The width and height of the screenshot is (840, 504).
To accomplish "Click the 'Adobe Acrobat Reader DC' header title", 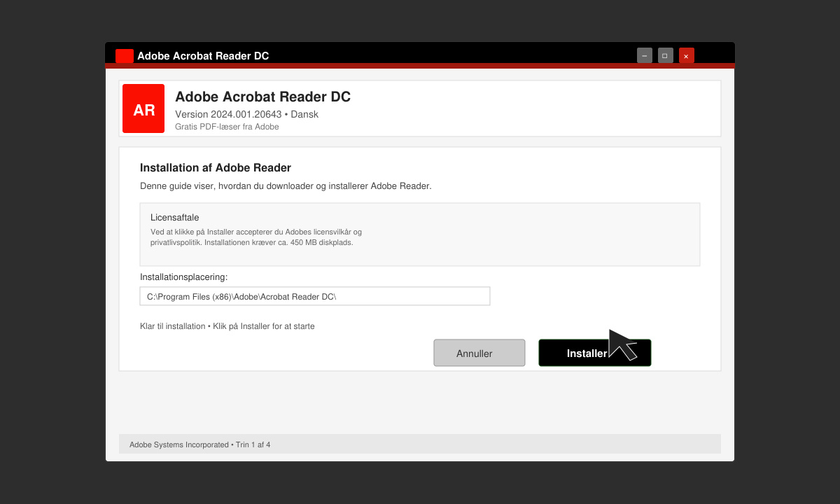I will (262, 97).
